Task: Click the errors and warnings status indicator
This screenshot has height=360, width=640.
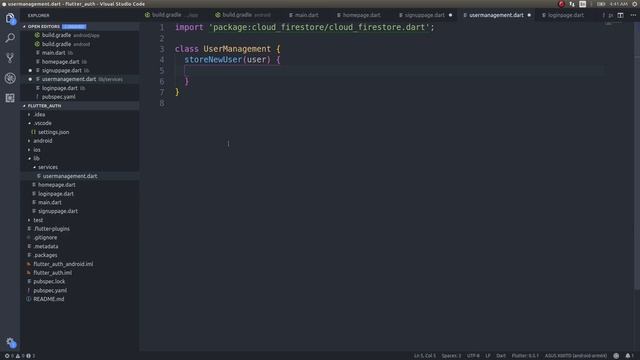Action: pos(20,356)
